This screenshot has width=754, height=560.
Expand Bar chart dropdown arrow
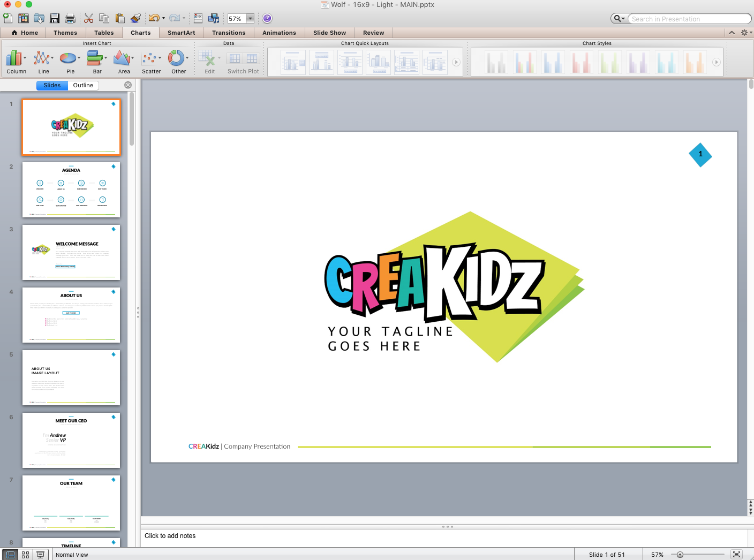(106, 58)
